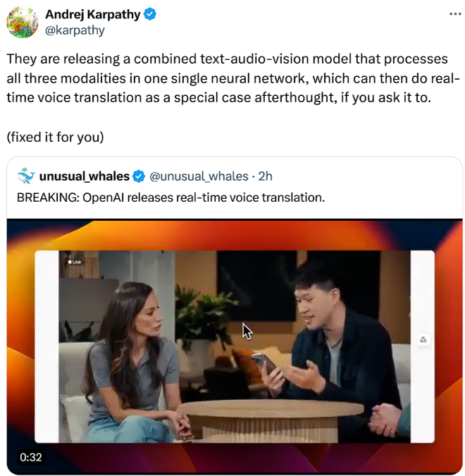Open the quoted tweet BREAKING text
Viewport: 465px width, 476px height.
[170, 197]
